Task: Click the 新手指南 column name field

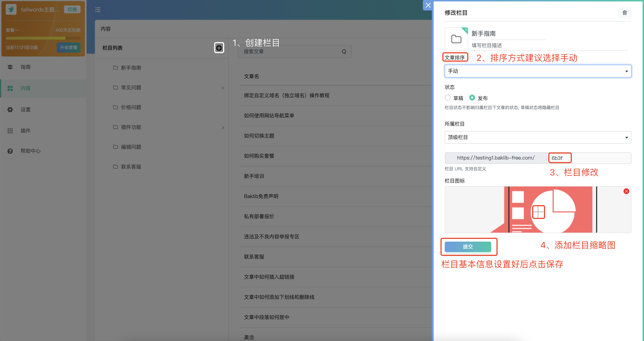Action: click(x=508, y=33)
